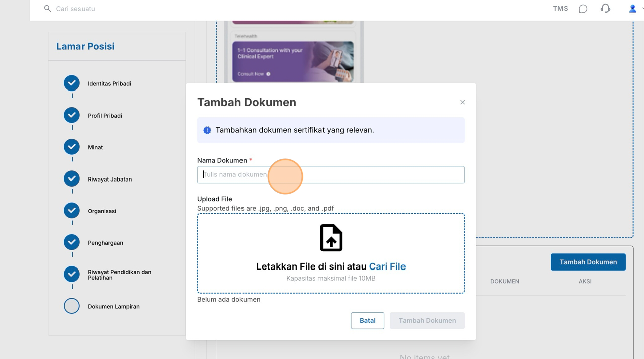Click the headset support icon
The image size is (644, 359).
(x=606, y=9)
